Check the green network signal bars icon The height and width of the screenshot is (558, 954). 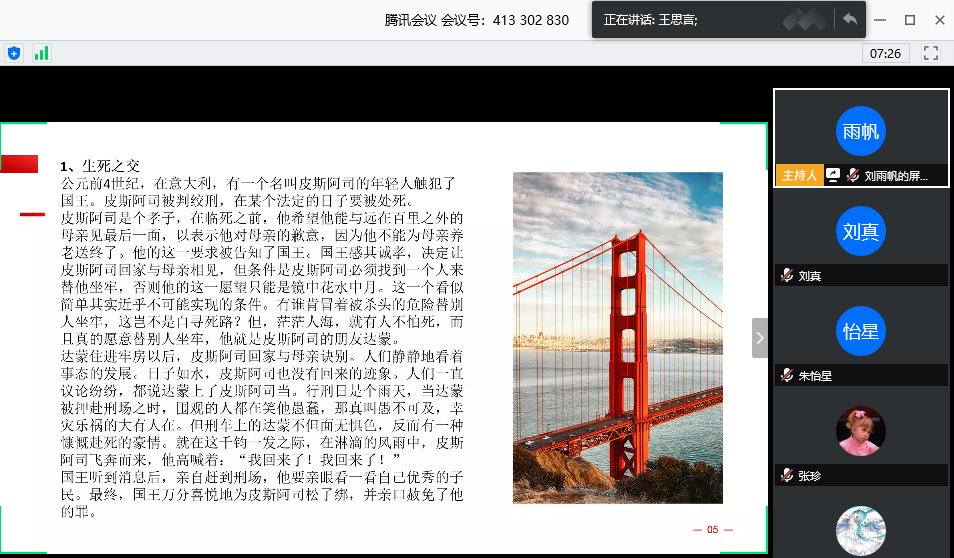coord(41,53)
